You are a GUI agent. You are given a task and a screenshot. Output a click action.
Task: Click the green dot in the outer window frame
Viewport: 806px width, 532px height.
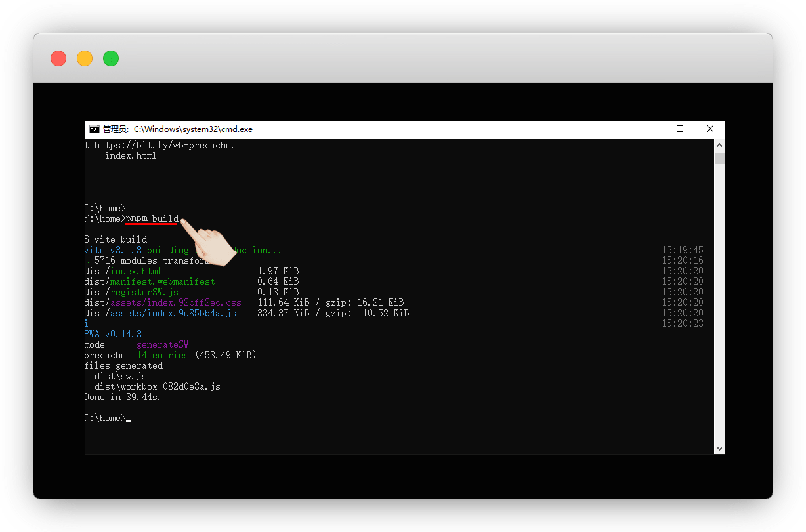[111, 58]
